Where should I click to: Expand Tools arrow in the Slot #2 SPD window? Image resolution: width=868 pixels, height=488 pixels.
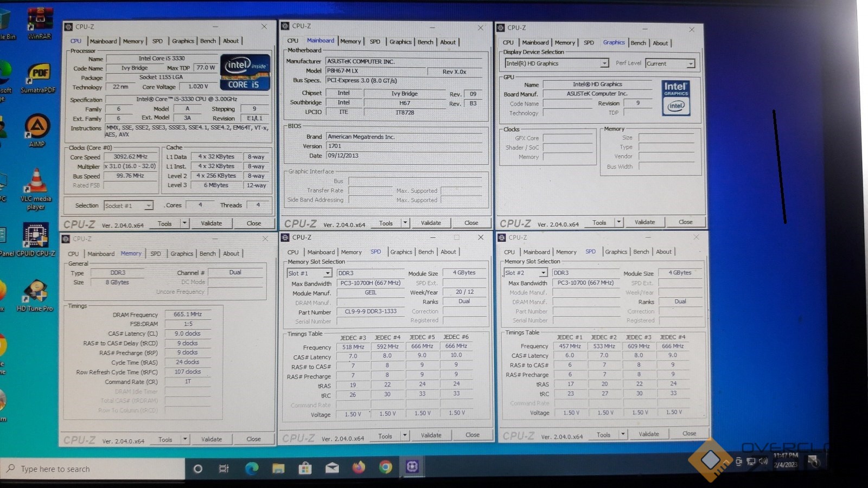pyautogui.click(x=623, y=434)
